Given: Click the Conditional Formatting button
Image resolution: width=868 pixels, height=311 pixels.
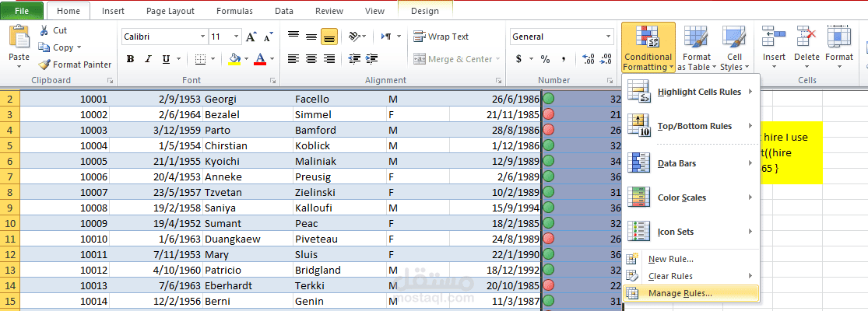Looking at the screenshot, I should [648, 48].
